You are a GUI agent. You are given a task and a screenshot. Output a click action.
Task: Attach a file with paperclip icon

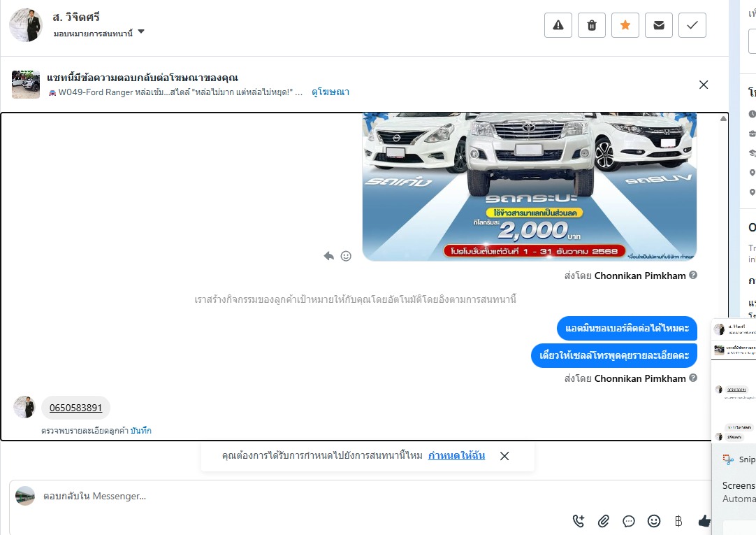(604, 521)
